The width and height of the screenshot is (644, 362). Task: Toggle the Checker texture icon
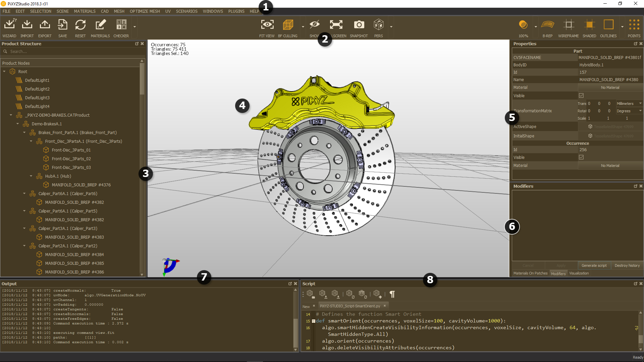121,25
